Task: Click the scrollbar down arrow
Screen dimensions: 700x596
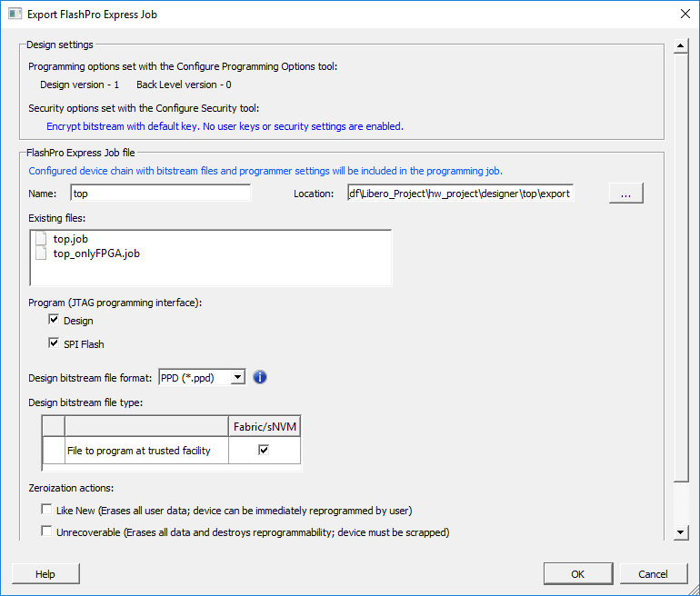Action: click(681, 532)
